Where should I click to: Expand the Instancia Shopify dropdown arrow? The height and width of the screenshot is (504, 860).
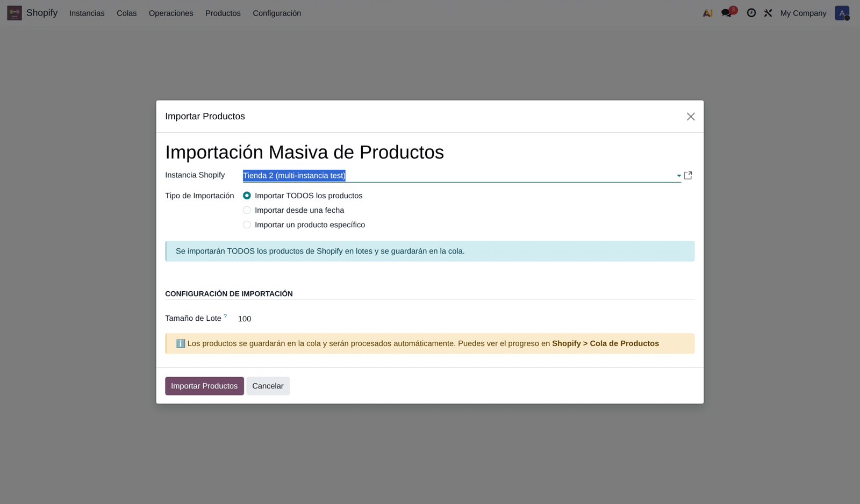pyautogui.click(x=678, y=176)
